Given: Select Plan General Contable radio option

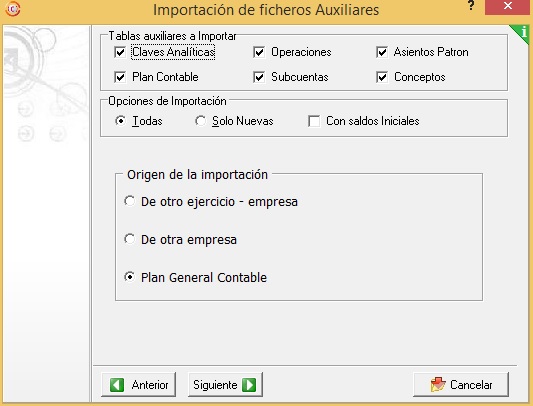Looking at the screenshot, I should pyautogui.click(x=130, y=277).
